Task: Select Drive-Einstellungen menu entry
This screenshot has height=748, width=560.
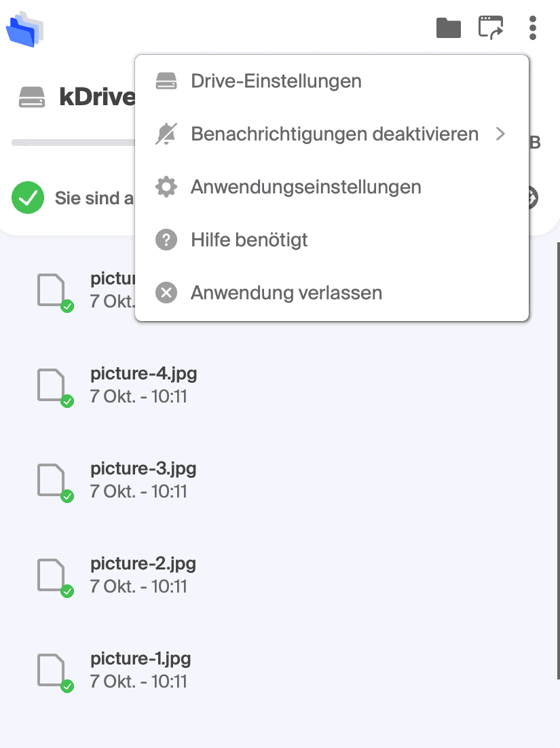Action: coord(332,81)
